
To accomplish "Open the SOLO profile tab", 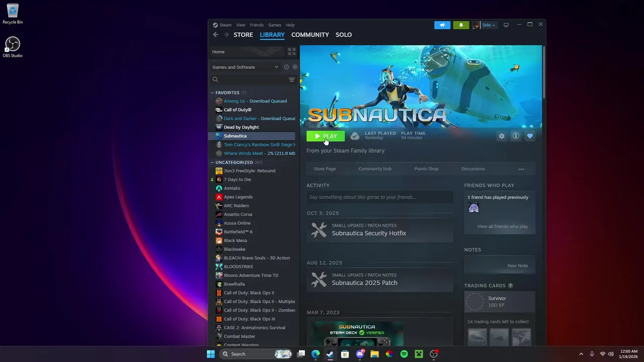I will [x=344, y=35].
